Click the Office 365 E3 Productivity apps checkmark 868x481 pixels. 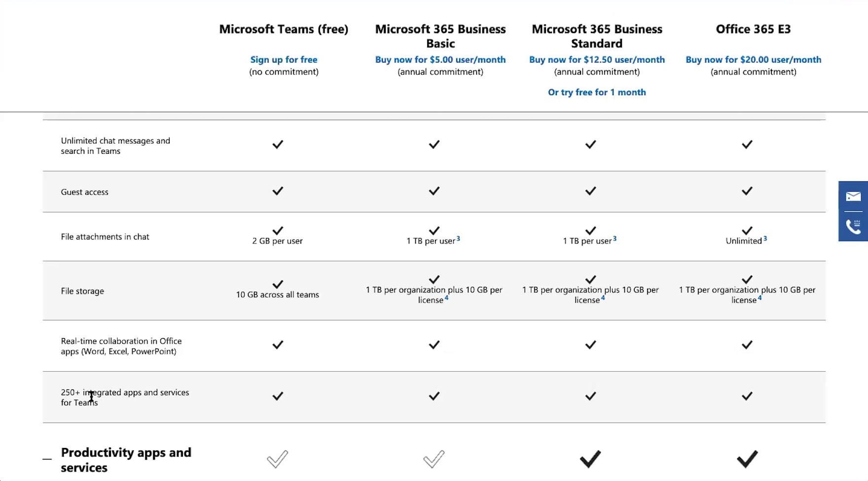[x=747, y=459]
